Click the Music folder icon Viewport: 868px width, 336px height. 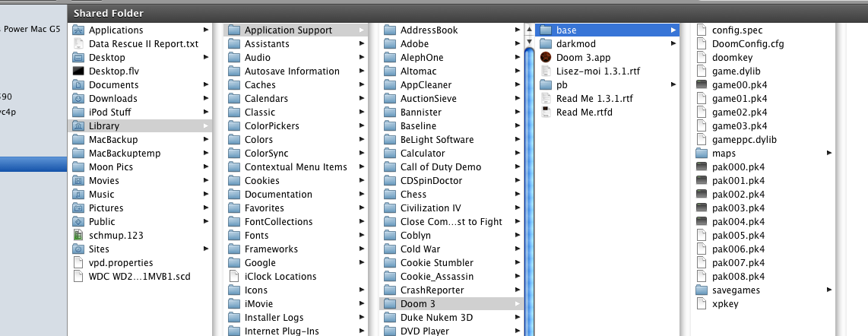pyautogui.click(x=78, y=195)
